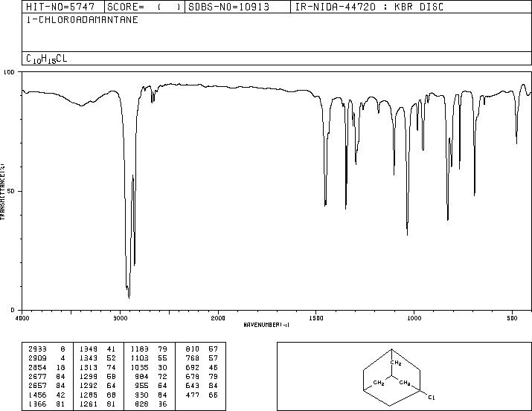Image resolution: width=532 pixels, height=411 pixels.
Task: Click the SDBS-NO=10913 header text
Action: click(x=228, y=7)
